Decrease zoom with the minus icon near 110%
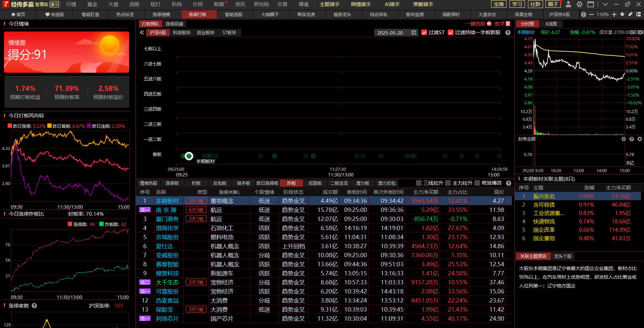644x328 pixels. tap(591, 14)
